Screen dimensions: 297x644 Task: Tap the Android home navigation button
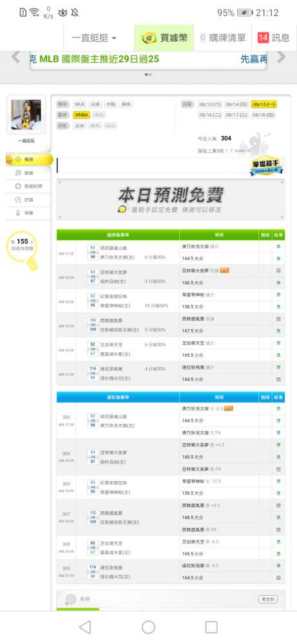click(148, 627)
